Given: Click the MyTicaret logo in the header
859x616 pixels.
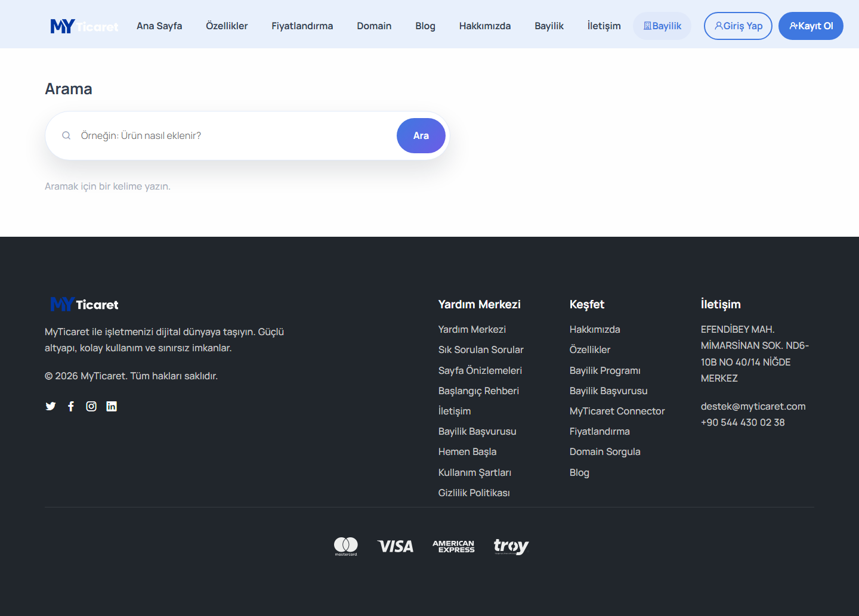Looking at the screenshot, I should 84,26.
